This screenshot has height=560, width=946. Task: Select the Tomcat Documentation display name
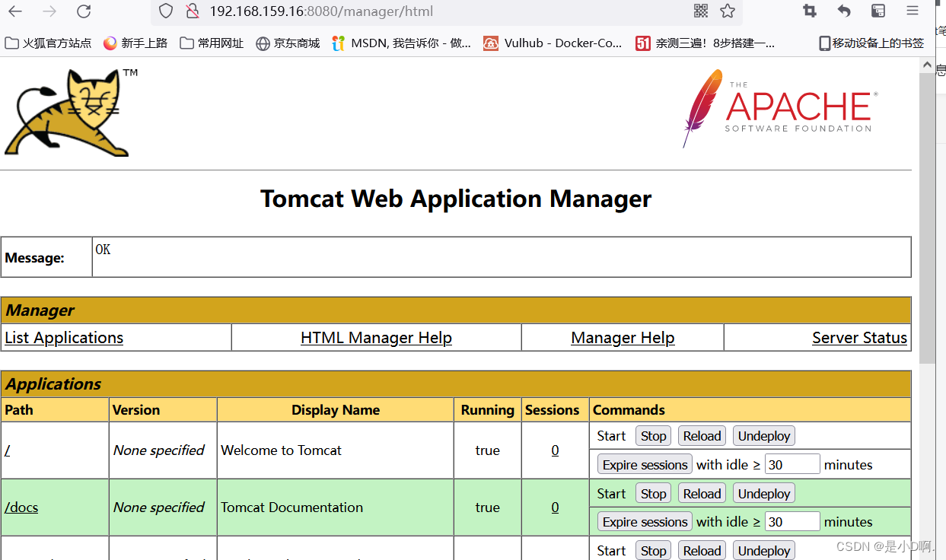(x=291, y=508)
